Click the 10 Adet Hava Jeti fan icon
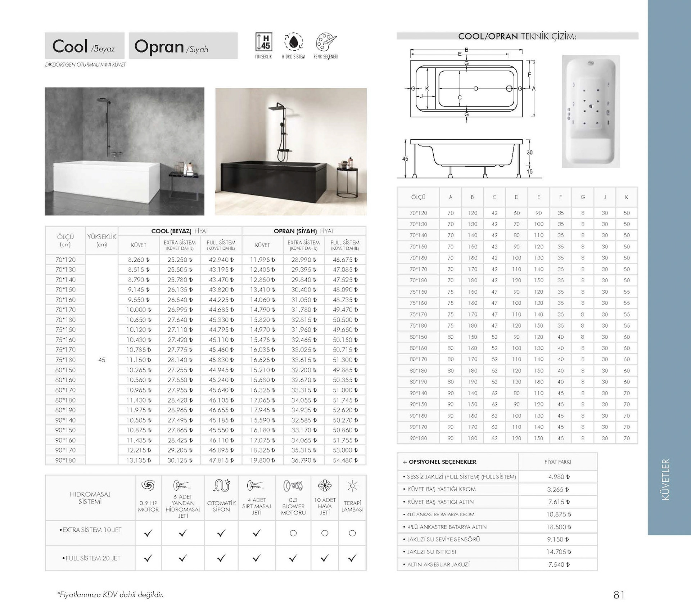Image resolution: width=691 pixels, height=616 pixels. coord(325,486)
